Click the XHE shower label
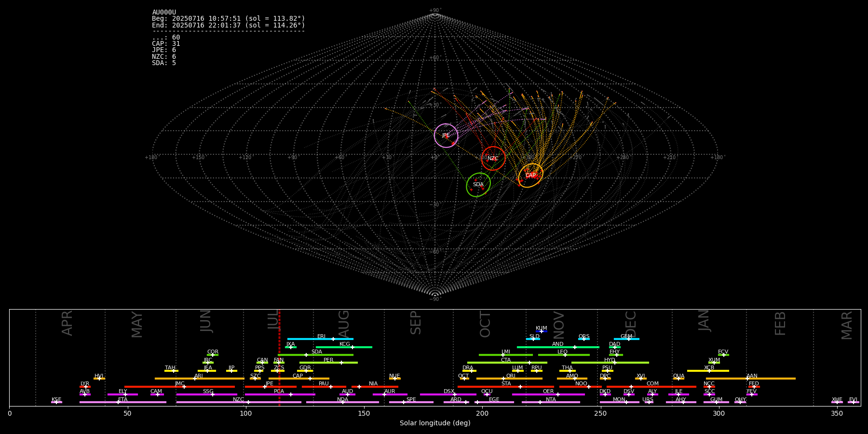Screen dimensions: 868x434 point(837,400)
